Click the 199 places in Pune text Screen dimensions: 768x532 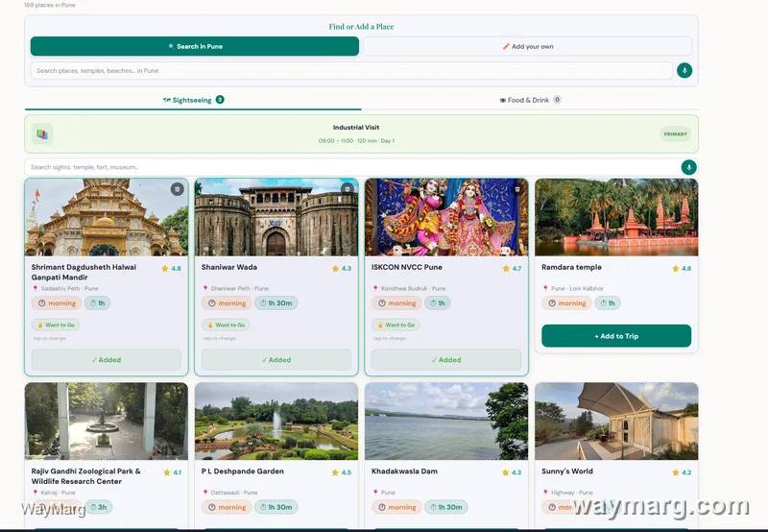[x=50, y=5]
